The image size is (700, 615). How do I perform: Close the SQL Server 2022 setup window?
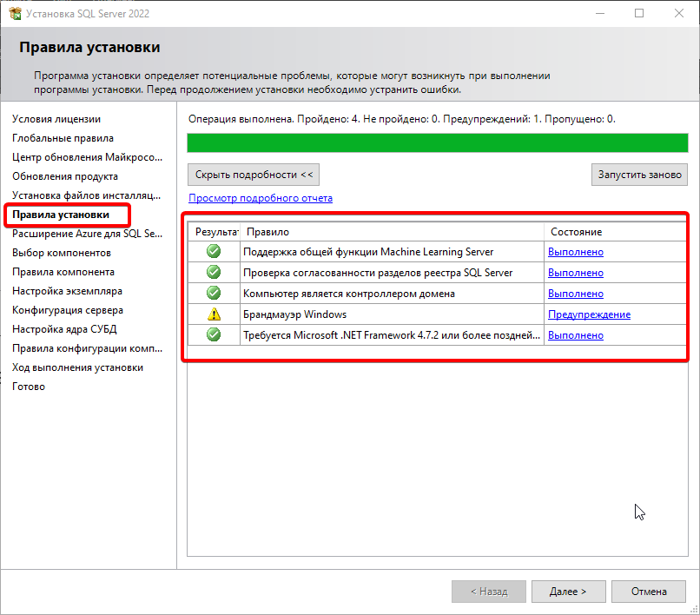679,13
